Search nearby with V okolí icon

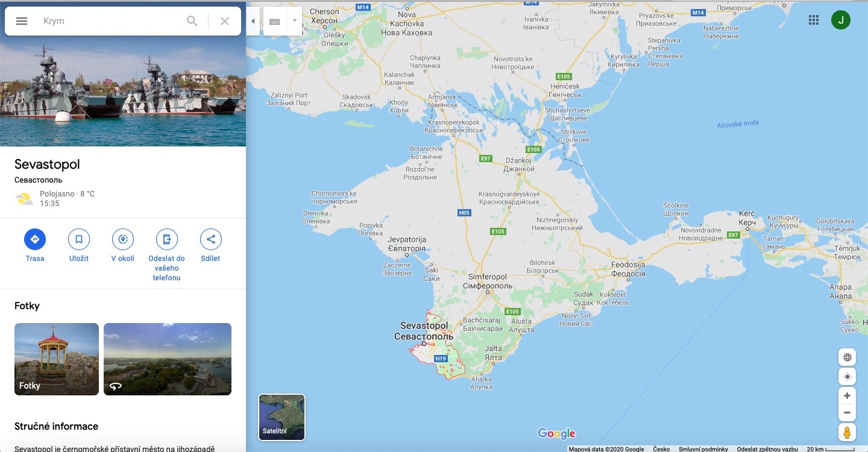[x=123, y=239]
